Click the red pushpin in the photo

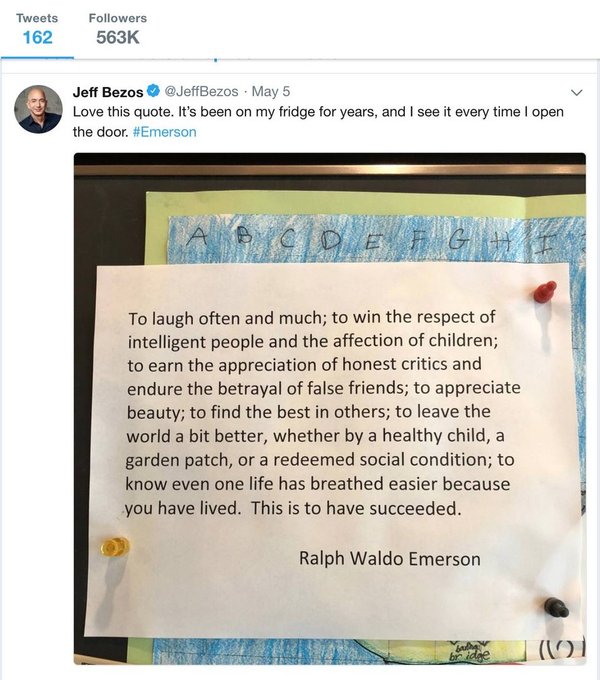[543, 292]
